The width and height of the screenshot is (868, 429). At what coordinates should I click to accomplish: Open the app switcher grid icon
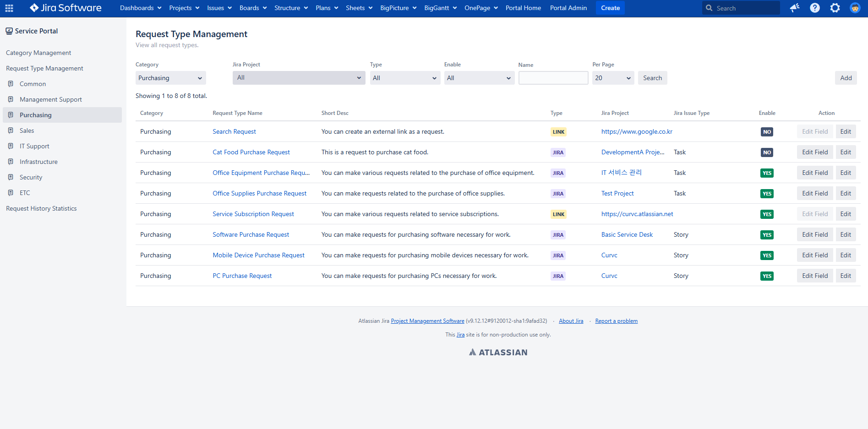pyautogui.click(x=9, y=8)
